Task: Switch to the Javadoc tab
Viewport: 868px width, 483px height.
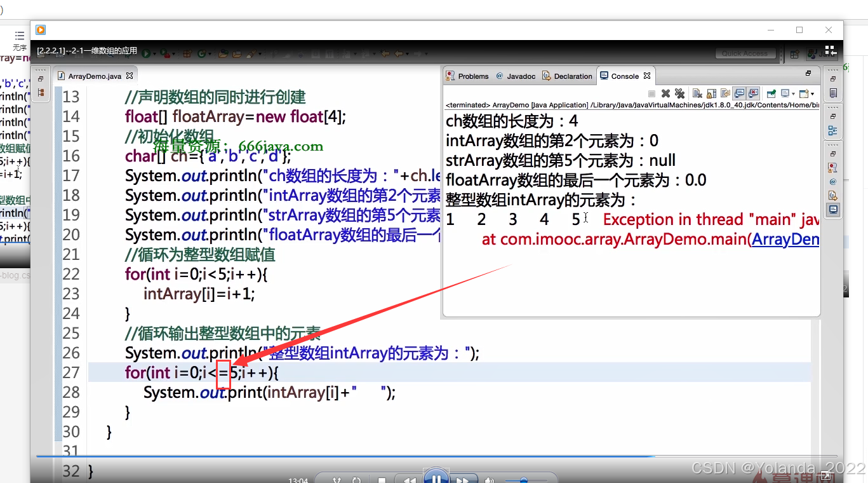Action: coord(516,76)
